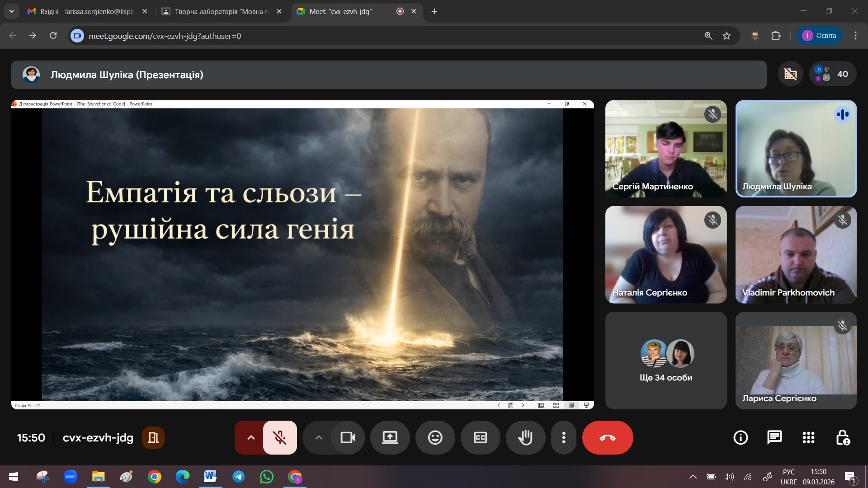Click the leave call button
This screenshot has height=488, width=868.
tap(608, 437)
